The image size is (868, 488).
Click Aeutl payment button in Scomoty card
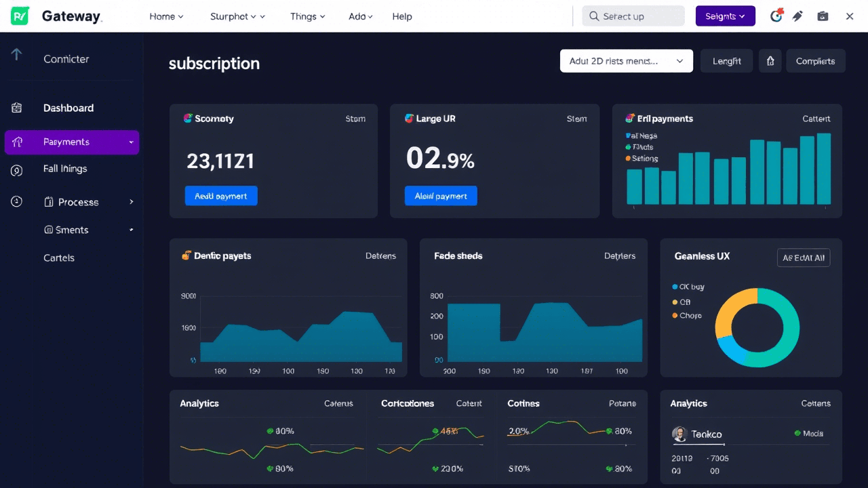coord(221,196)
